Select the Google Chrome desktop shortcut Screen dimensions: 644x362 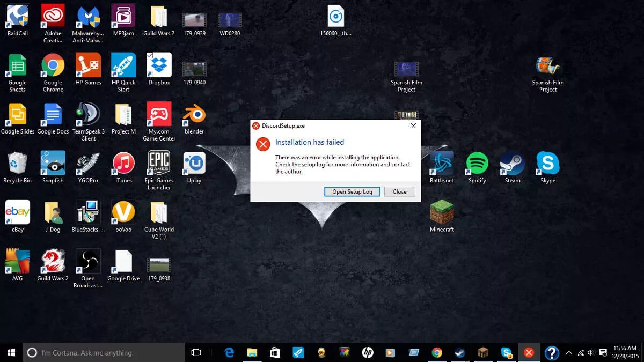53,73
